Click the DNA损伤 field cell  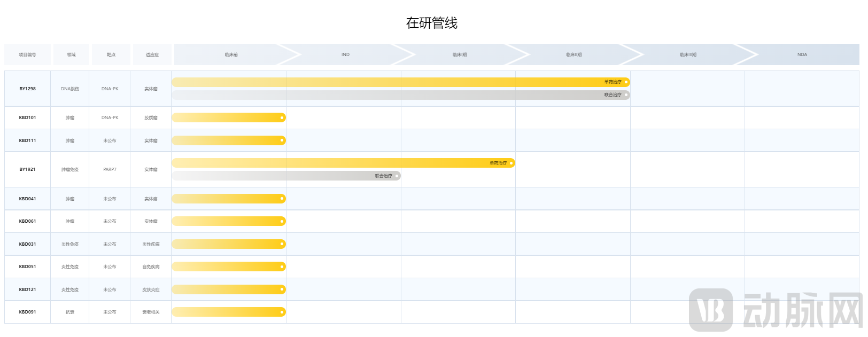click(70, 89)
